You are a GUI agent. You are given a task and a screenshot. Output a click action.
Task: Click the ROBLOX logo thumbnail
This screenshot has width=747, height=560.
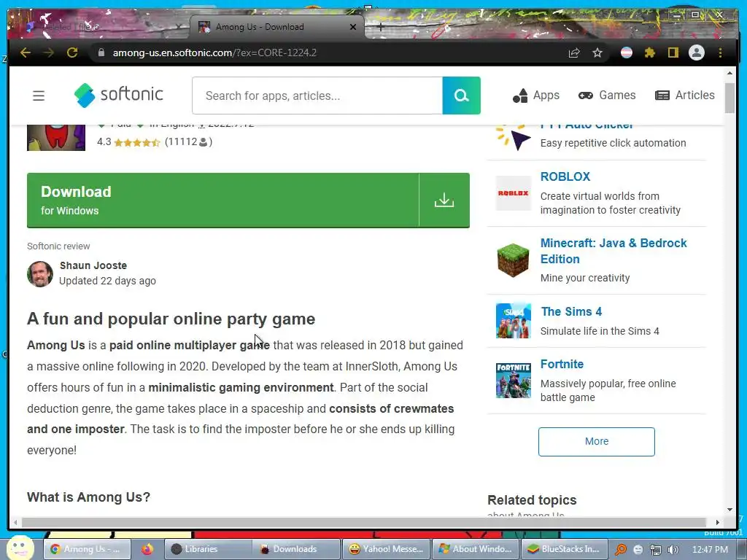click(513, 192)
